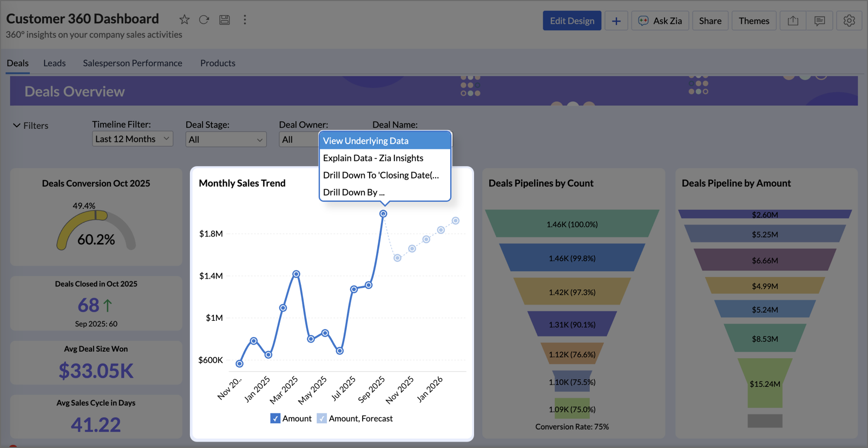Open the settings gear icon
Viewport: 868px width, 448px height.
pyautogui.click(x=849, y=21)
